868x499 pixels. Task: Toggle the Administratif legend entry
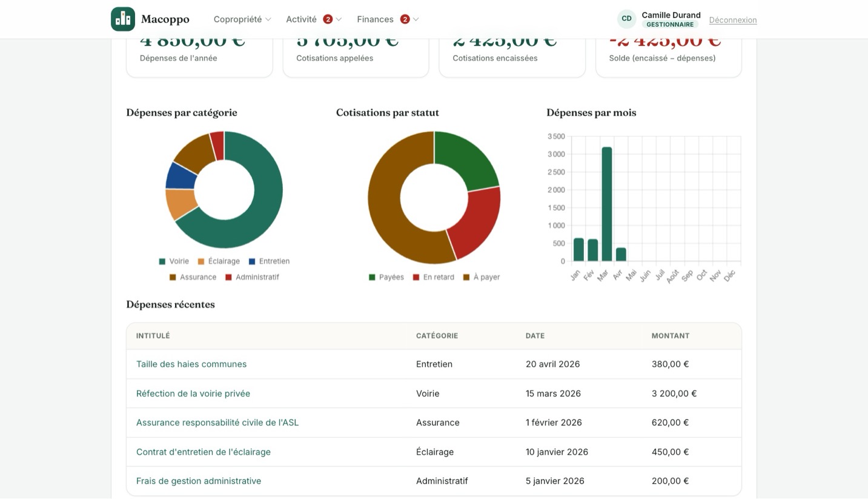click(x=252, y=277)
